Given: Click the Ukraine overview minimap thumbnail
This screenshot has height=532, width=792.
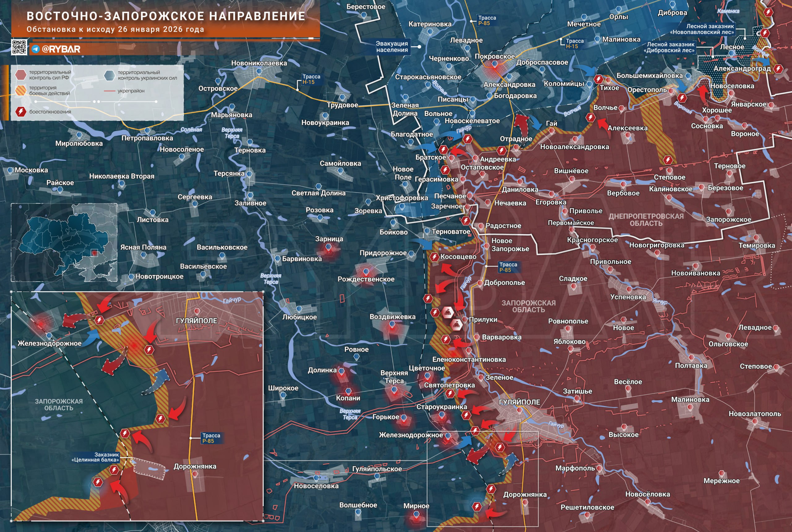Looking at the screenshot, I should (x=64, y=242).
